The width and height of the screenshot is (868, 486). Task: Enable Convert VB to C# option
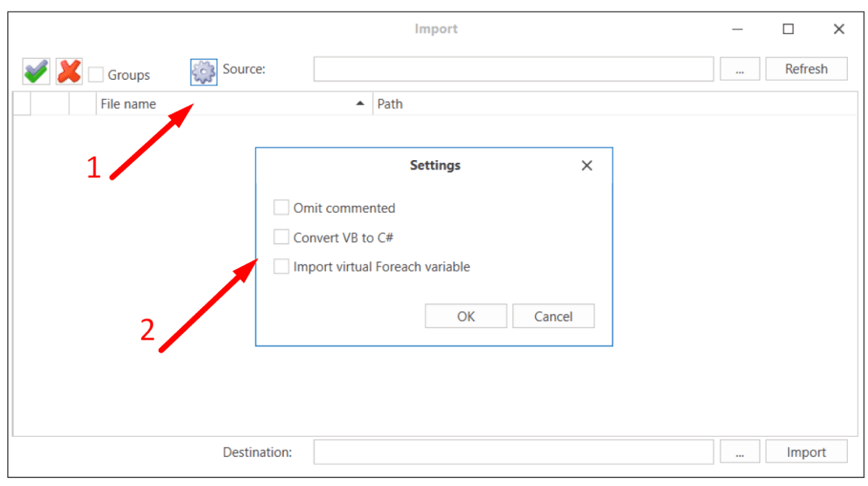tap(281, 237)
